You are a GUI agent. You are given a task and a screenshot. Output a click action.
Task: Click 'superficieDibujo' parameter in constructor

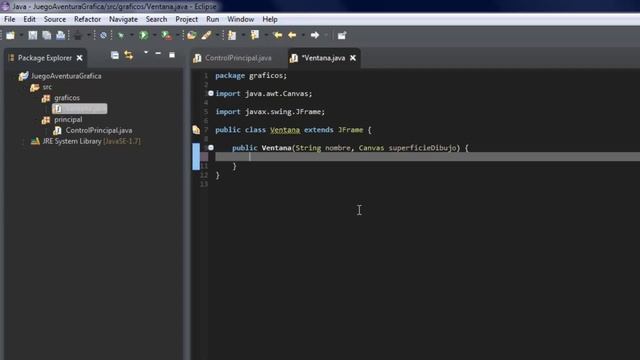(422, 148)
